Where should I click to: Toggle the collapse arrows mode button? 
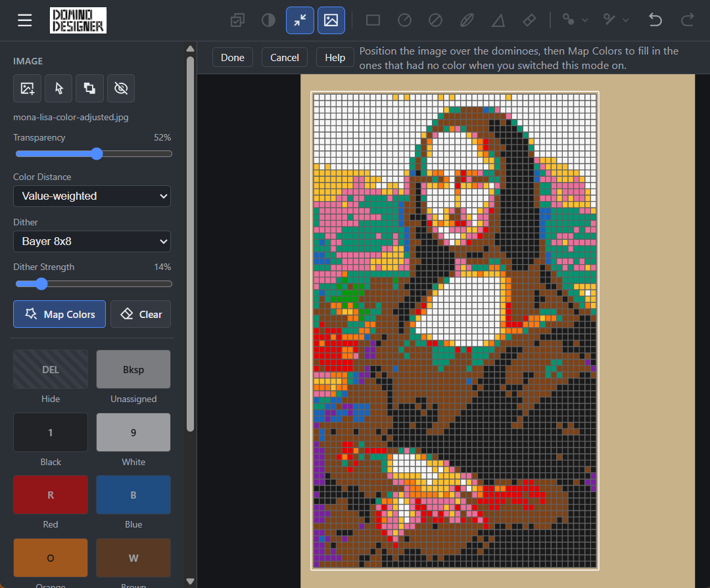coord(300,20)
